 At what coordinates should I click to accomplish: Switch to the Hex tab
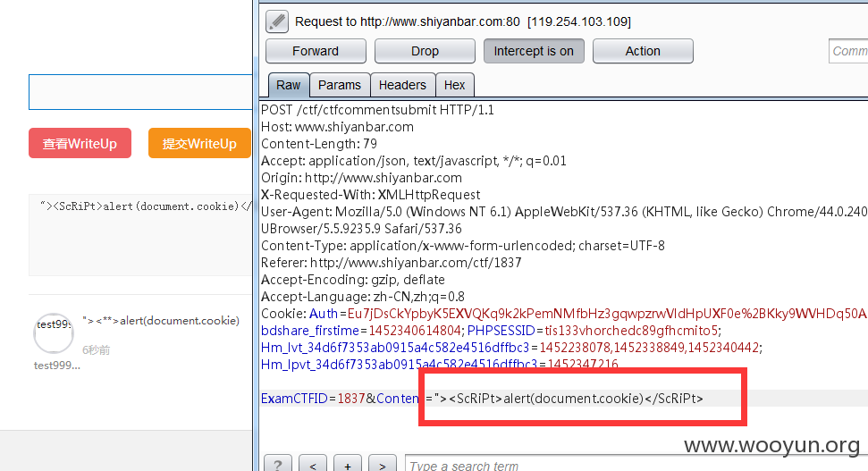(454, 85)
